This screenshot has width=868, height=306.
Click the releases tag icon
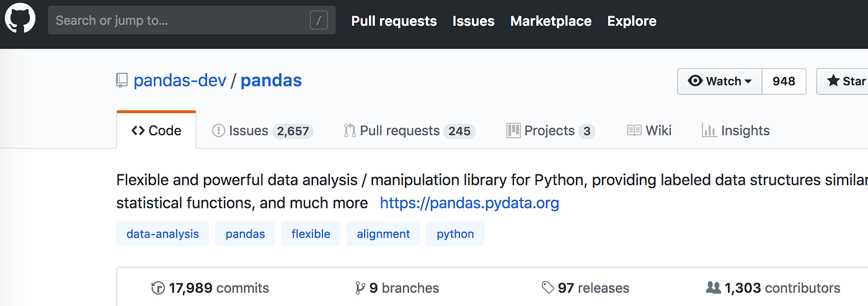point(548,287)
